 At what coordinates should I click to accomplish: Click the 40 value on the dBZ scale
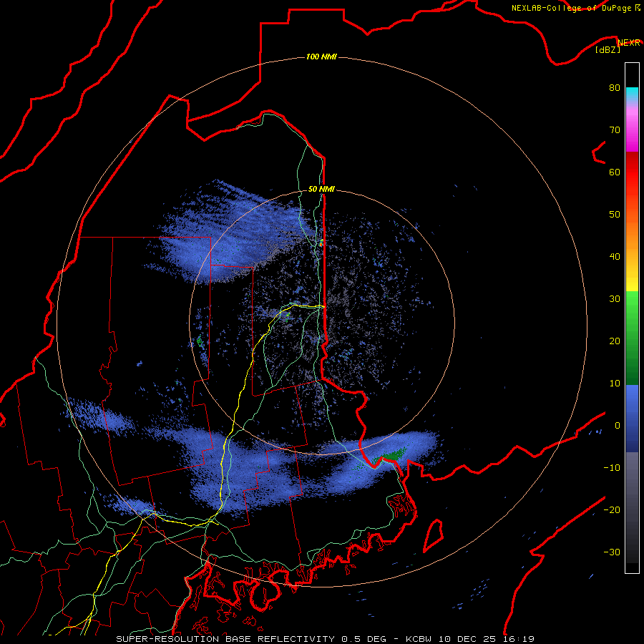[x=615, y=257]
